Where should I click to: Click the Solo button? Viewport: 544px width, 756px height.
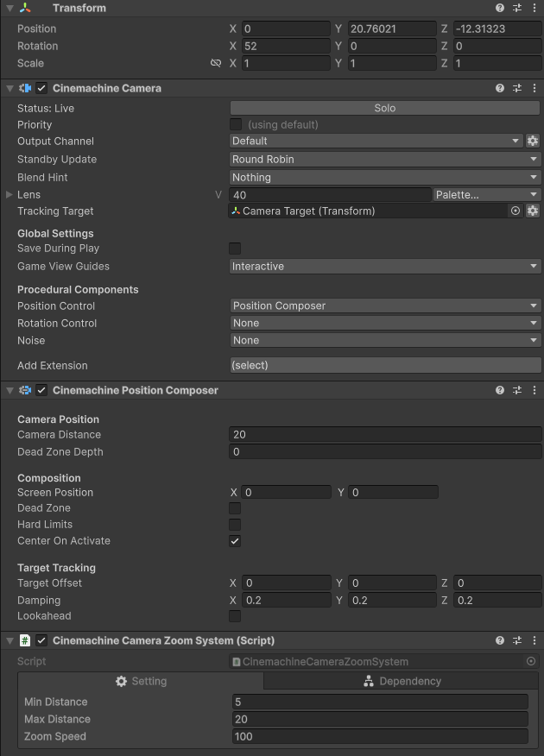(385, 108)
